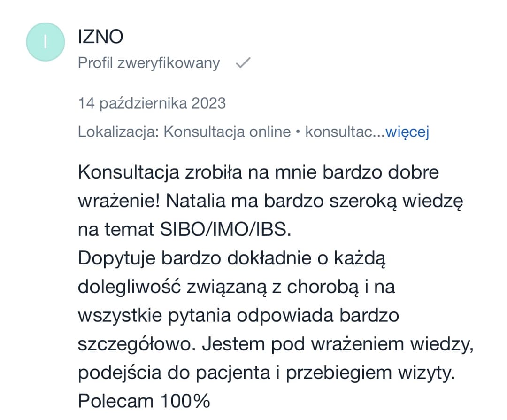Click the Konsultacja online location text

click(227, 132)
